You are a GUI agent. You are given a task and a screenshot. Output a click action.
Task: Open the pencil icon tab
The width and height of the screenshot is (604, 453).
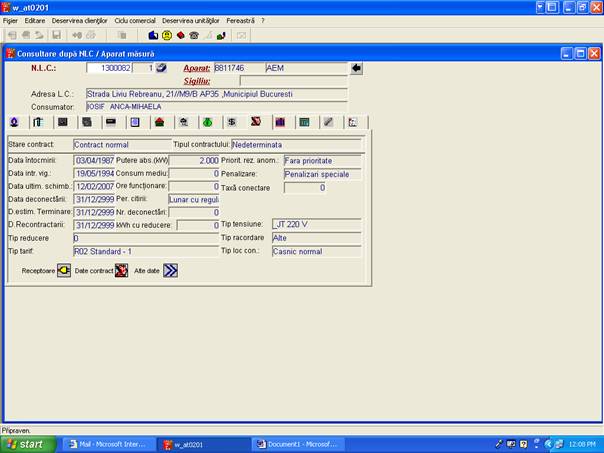coord(328,122)
